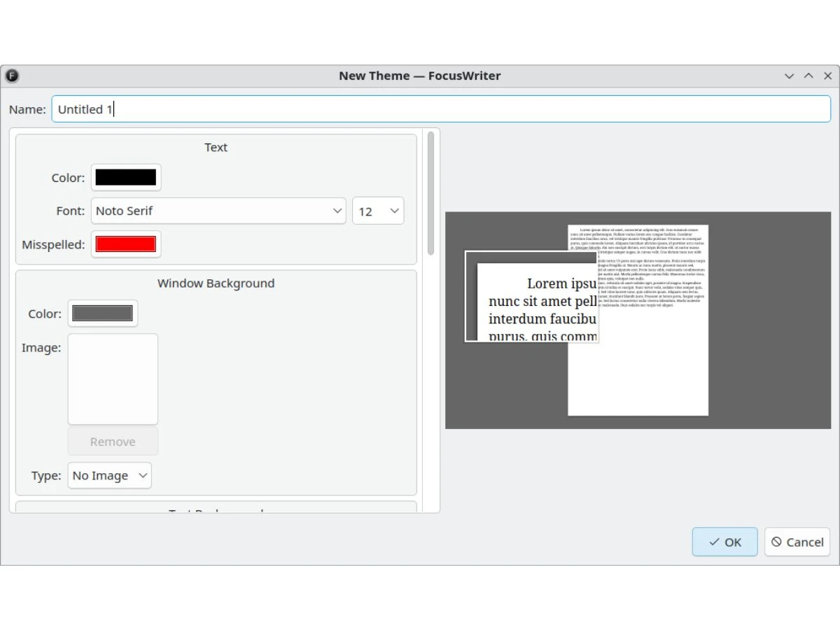Pick the Window Background gray color

(103, 314)
